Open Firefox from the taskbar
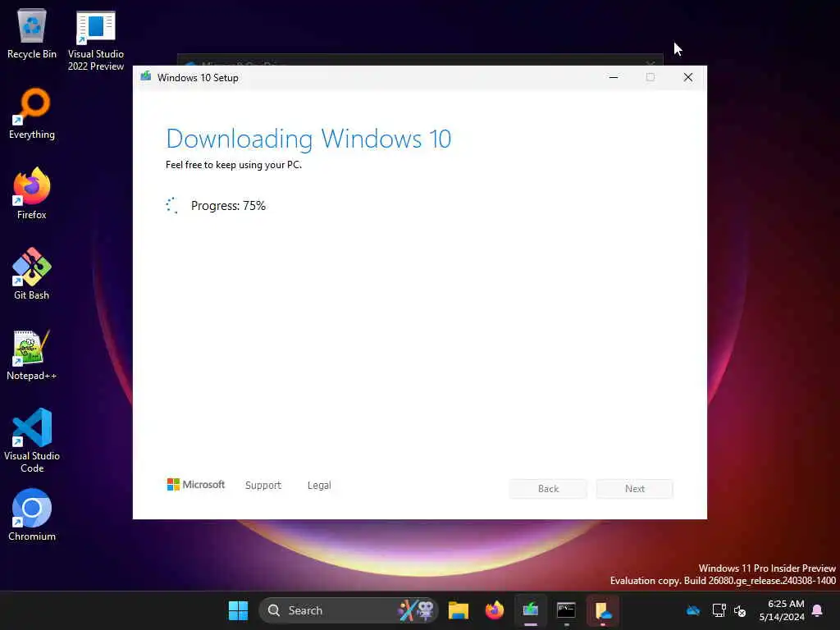The image size is (840, 630). pyautogui.click(x=495, y=610)
